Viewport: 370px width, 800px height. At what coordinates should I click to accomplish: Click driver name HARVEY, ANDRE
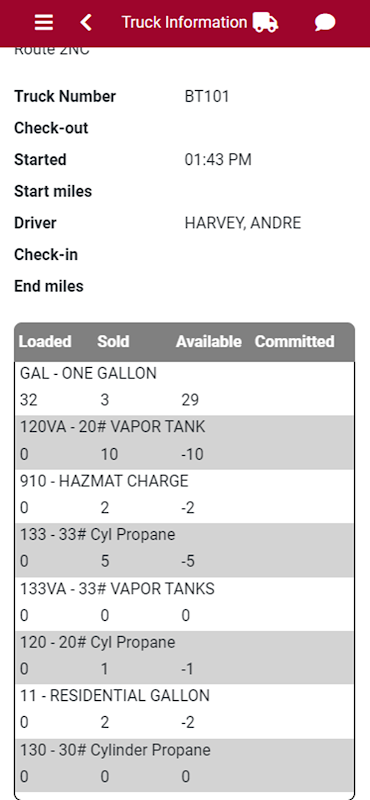click(243, 223)
